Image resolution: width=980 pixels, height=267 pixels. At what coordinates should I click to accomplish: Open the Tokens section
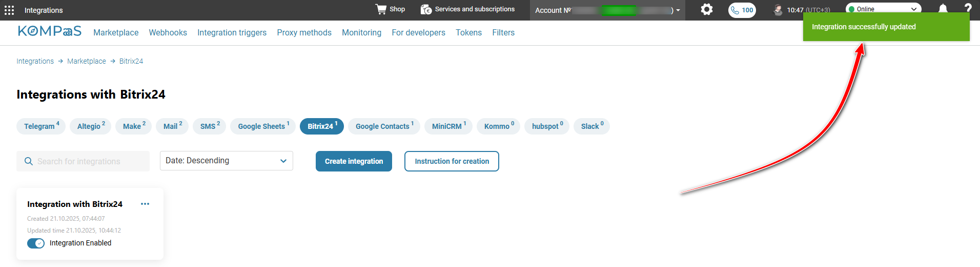[469, 32]
